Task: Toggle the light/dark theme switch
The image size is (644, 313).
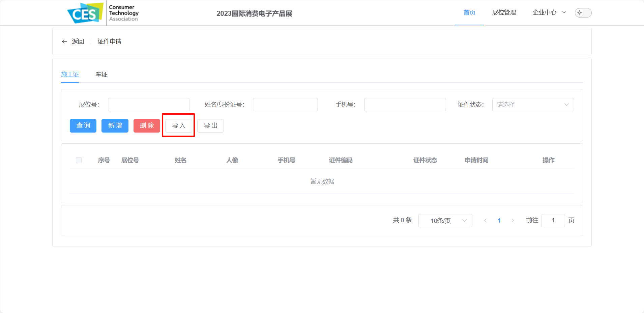Action: 583,13
